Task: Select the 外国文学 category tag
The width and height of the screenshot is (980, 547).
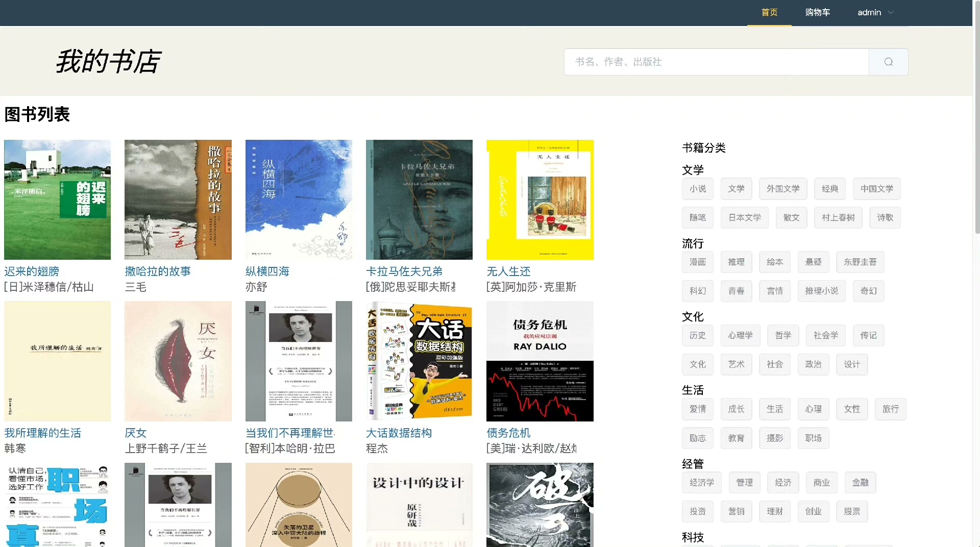Action: click(x=783, y=189)
